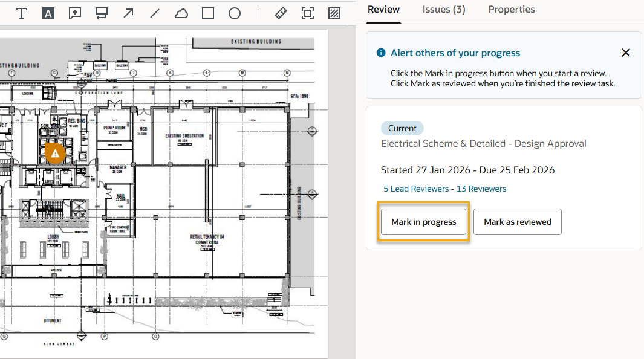Select the Rectangle shape tool
This screenshot has width=644, height=359.
pyautogui.click(x=208, y=13)
